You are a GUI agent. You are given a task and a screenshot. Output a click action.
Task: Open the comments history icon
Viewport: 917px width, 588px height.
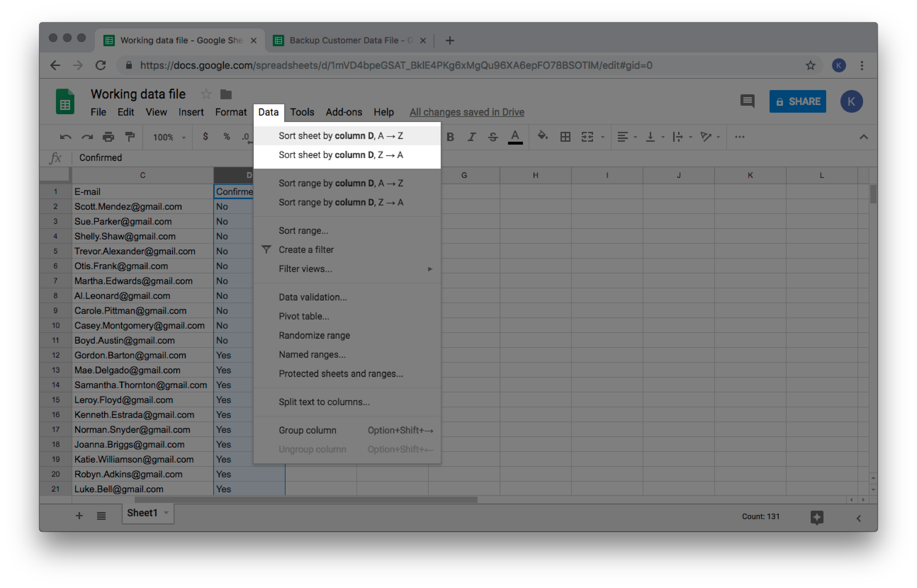point(747,101)
